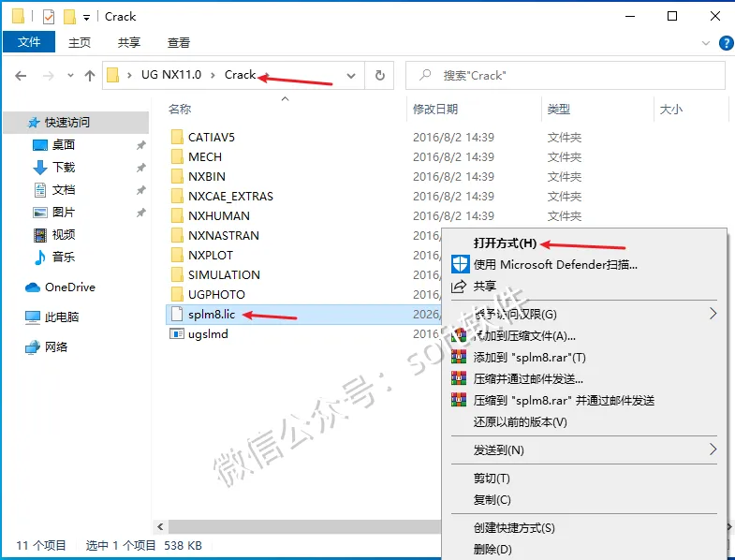Screen dimensions: 735x560
Task: Expand the ribbon chevron
Action: click(705, 43)
